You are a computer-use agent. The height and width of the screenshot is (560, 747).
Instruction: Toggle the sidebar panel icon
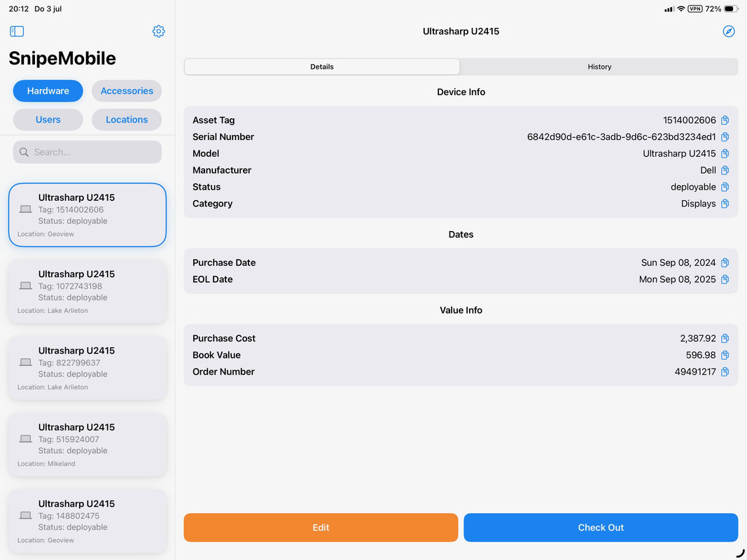(17, 31)
